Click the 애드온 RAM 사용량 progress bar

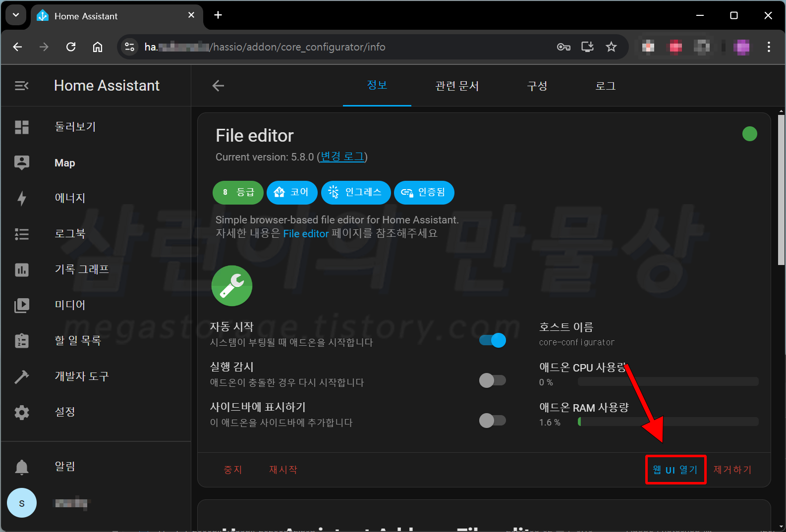click(x=668, y=422)
